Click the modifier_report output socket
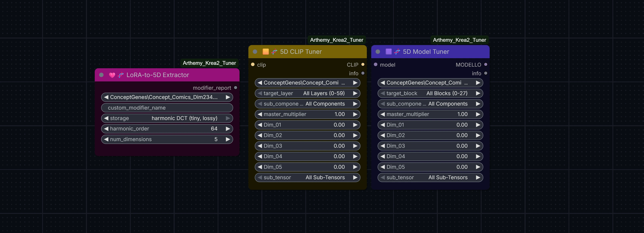644x233 pixels. click(x=235, y=88)
